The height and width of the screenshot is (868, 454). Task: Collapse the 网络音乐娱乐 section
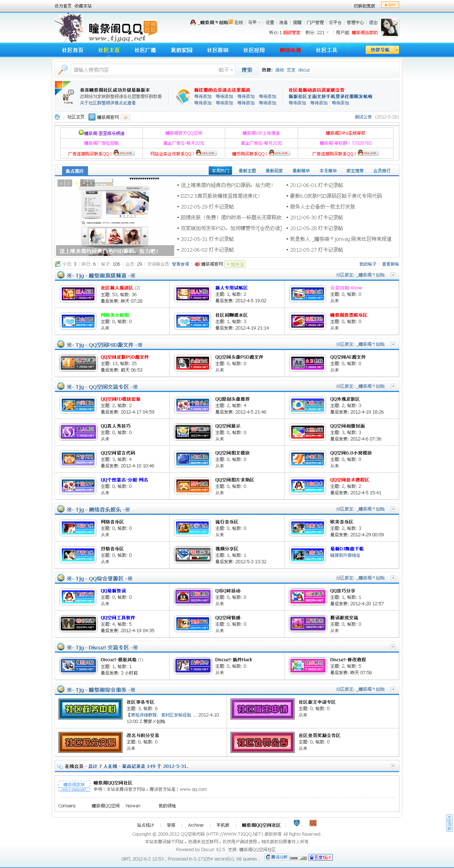point(393,509)
